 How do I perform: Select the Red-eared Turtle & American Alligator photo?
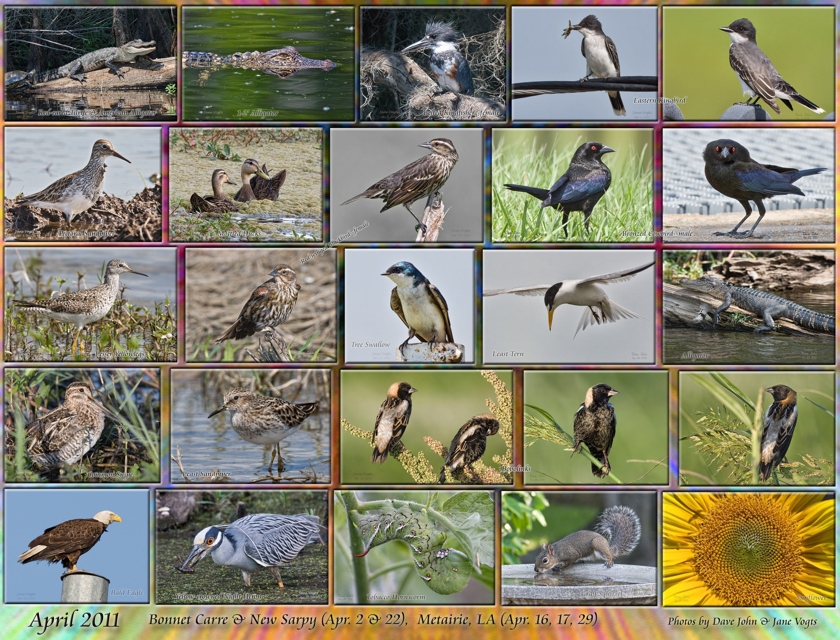point(91,64)
